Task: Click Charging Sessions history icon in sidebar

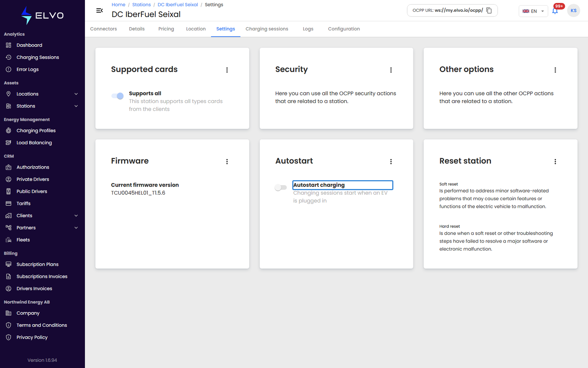Action: (x=8, y=57)
